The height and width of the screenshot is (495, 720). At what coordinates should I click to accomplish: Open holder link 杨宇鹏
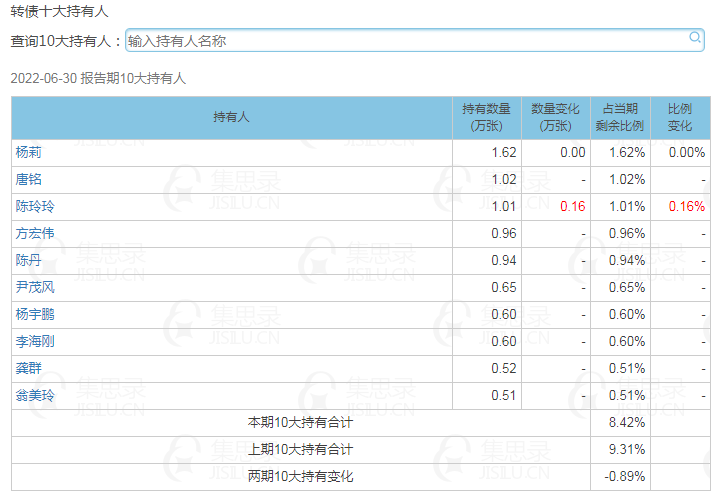pos(35,315)
